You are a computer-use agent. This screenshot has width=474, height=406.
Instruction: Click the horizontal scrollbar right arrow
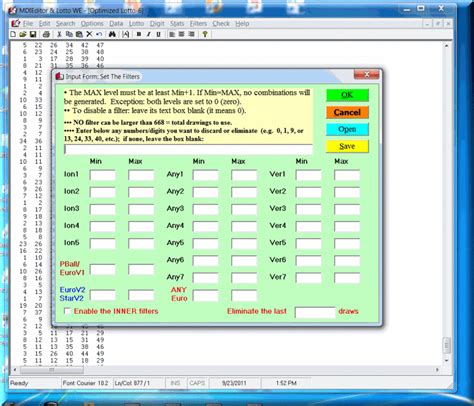437,370
